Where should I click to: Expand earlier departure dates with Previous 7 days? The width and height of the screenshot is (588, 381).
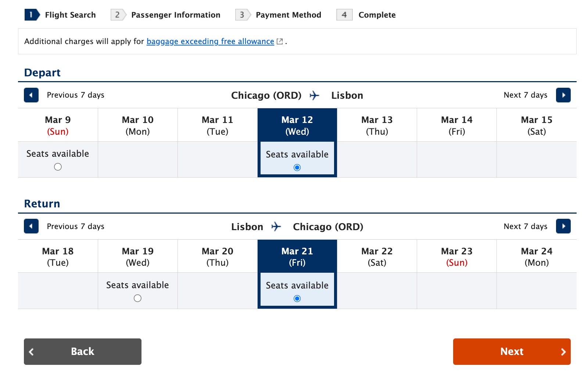click(x=75, y=95)
